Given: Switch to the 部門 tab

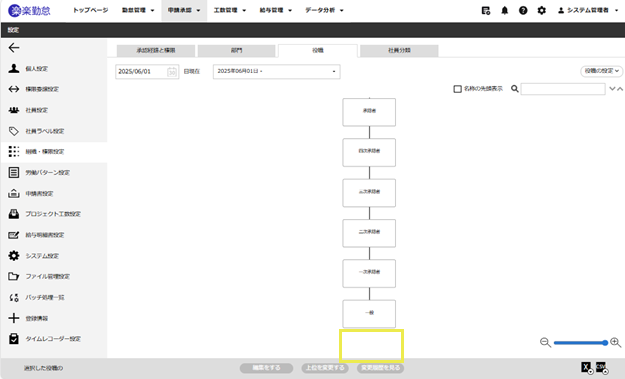Looking at the screenshot, I should (x=236, y=51).
